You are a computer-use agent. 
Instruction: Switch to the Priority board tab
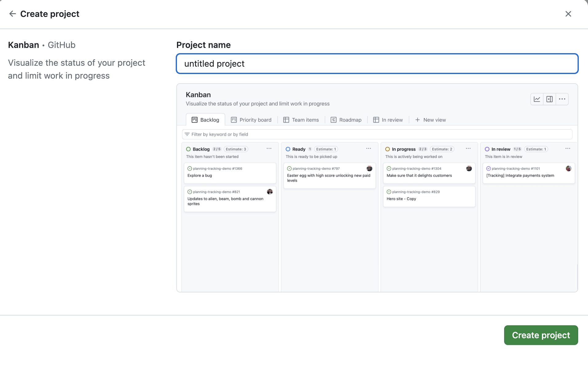click(251, 120)
